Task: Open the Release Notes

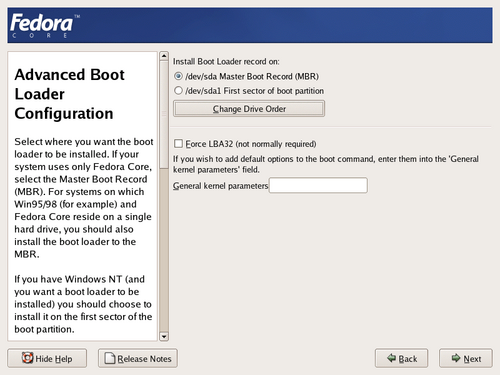Action: pos(138,358)
